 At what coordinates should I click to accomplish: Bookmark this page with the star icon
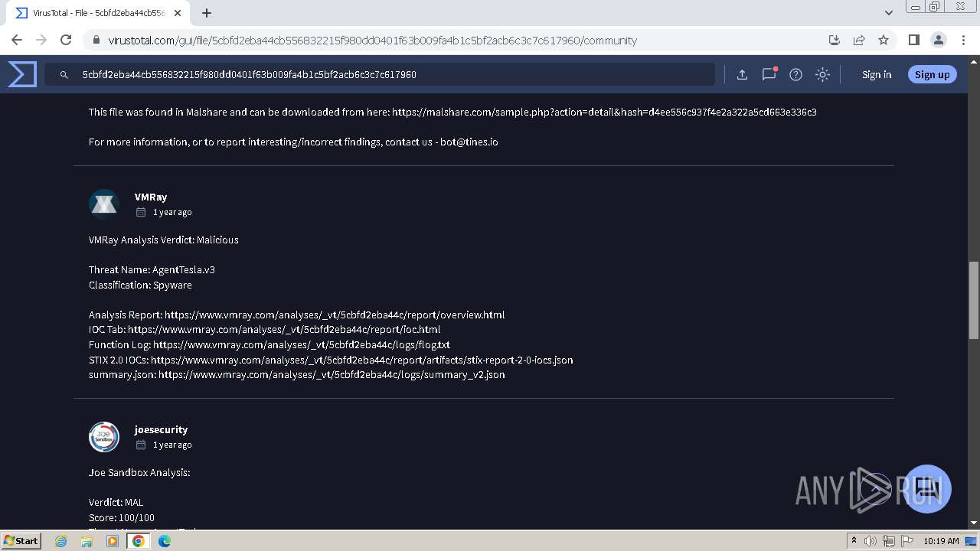(x=884, y=40)
